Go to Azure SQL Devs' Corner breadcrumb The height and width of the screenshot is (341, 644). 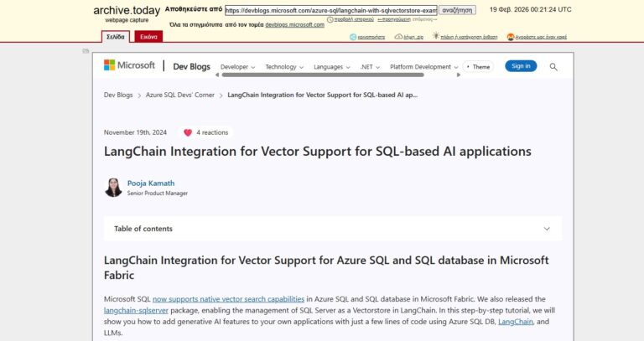[x=182, y=96]
